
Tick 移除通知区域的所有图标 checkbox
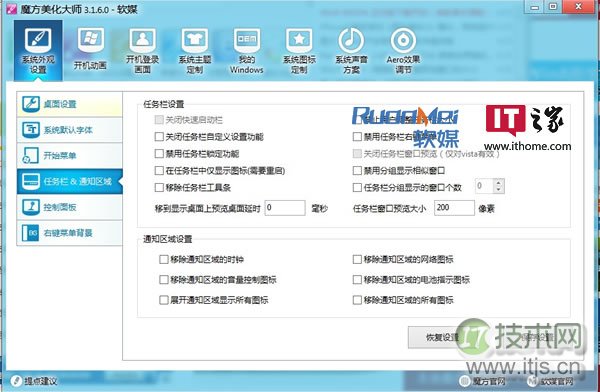357,300
